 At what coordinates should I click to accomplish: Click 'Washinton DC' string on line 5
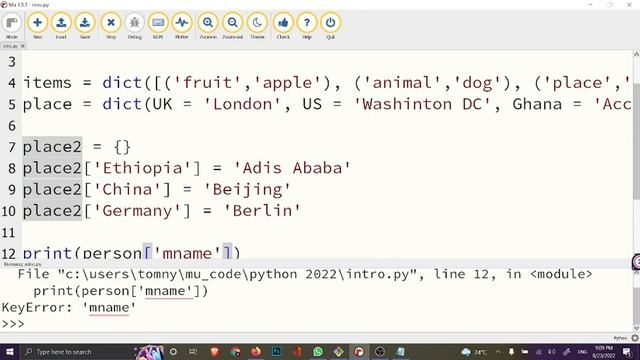point(422,104)
